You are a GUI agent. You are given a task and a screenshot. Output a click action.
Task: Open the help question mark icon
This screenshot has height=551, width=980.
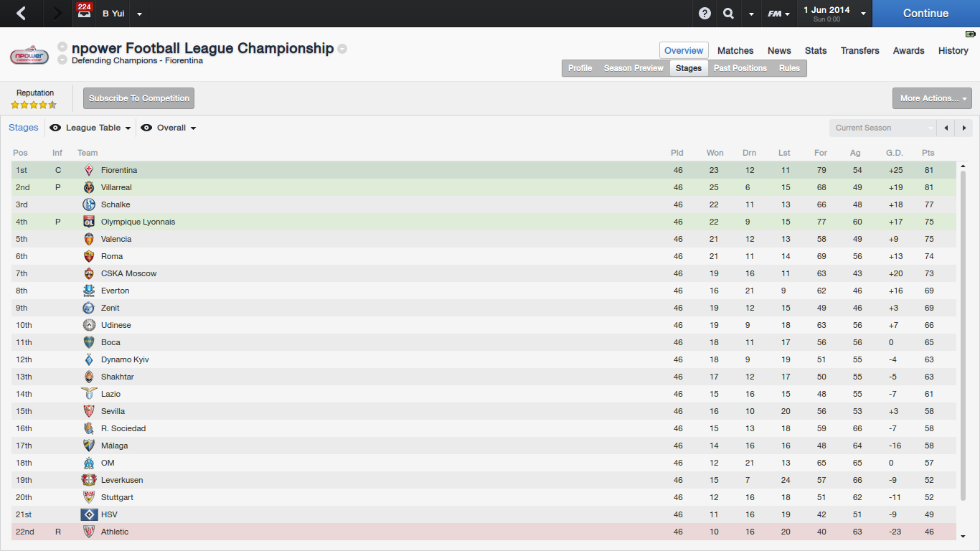click(x=705, y=14)
